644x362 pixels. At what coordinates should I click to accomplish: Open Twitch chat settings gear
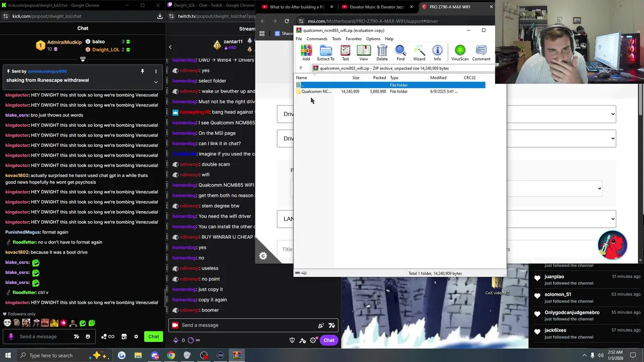(x=313, y=340)
